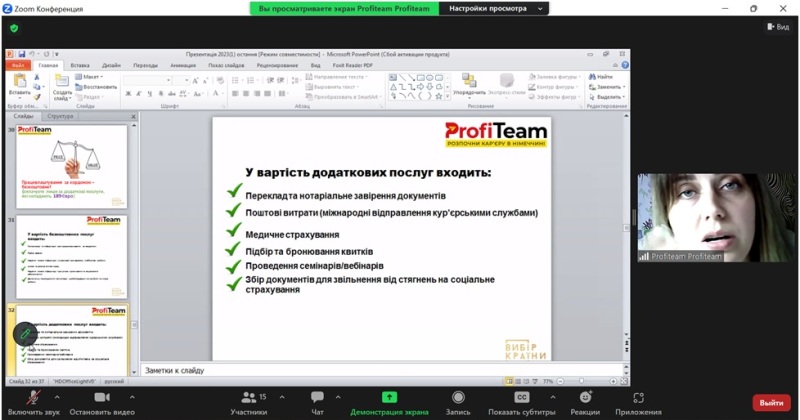Viewport: 800px width, 420px height.
Task: Click Создать слайд new slide icon
Action: (62, 82)
